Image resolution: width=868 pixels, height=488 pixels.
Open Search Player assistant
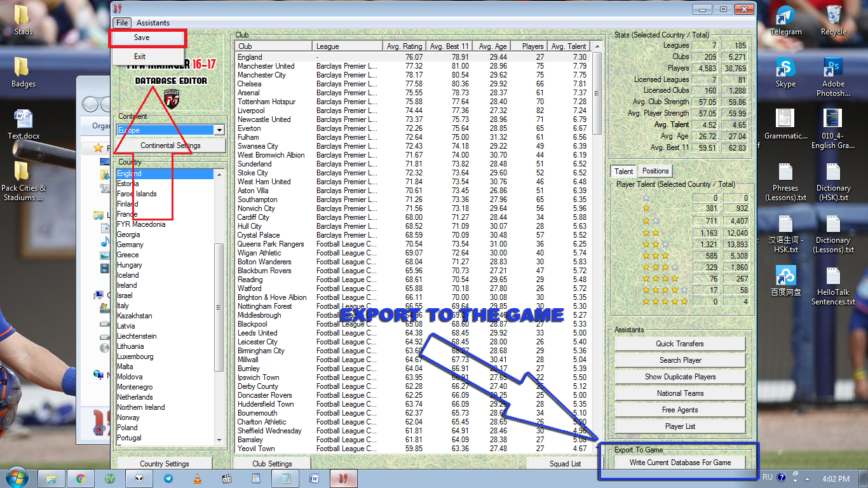(x=680, y=360)
